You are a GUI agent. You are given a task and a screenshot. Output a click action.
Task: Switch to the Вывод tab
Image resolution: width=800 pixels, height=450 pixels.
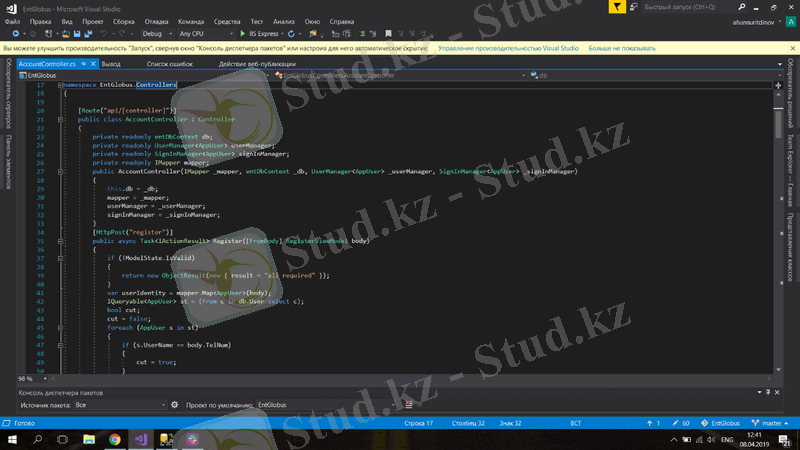pos(111,64)
